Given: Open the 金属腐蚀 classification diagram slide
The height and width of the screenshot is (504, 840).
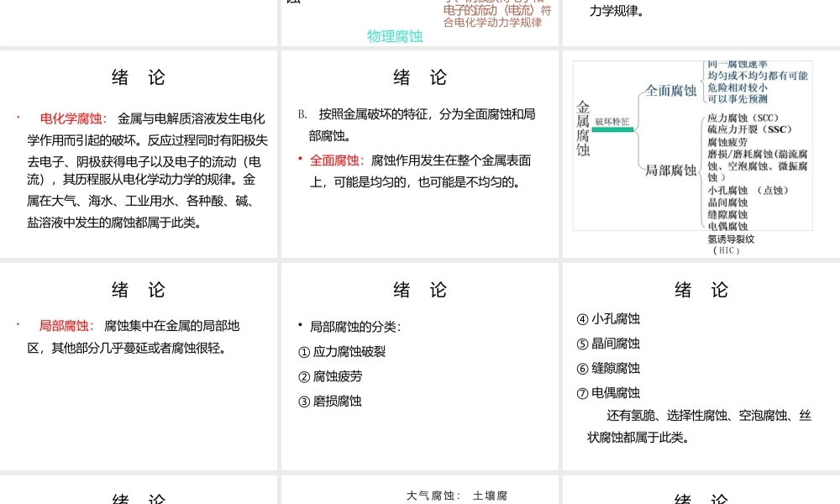Looking at the screenshot, I should [701, 154].
